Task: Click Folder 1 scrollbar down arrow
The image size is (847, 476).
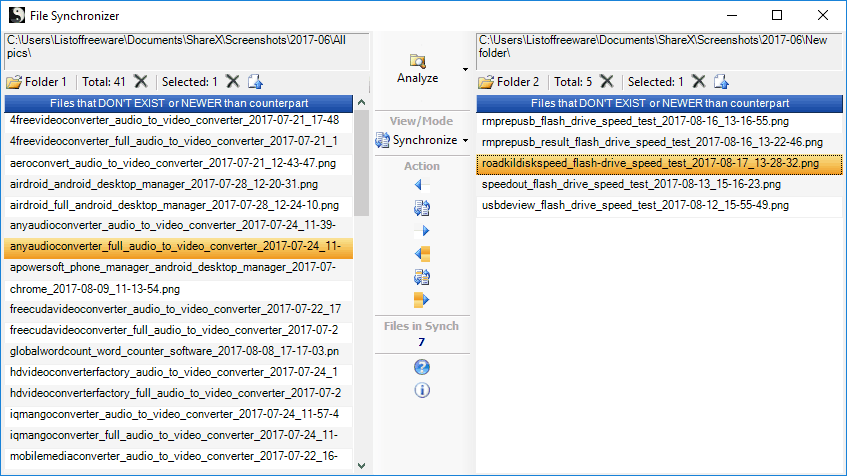Action: pyautogui.click(x=361, y=466)
